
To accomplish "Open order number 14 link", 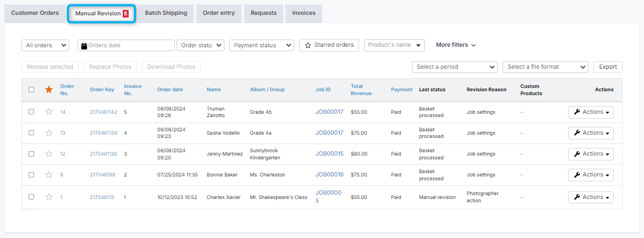I will coord(63,112).
